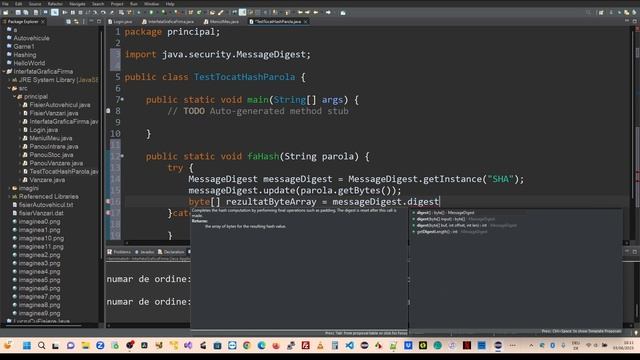
Task: Click the New Java Class toolbar icon
Action: click(x=199, y=13)
